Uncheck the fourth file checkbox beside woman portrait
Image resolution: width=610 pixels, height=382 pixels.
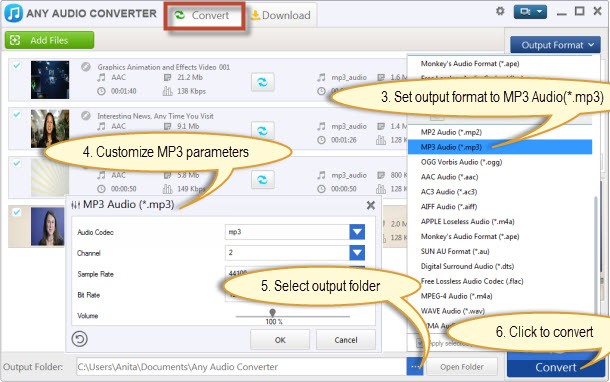(x=17, y=212)
